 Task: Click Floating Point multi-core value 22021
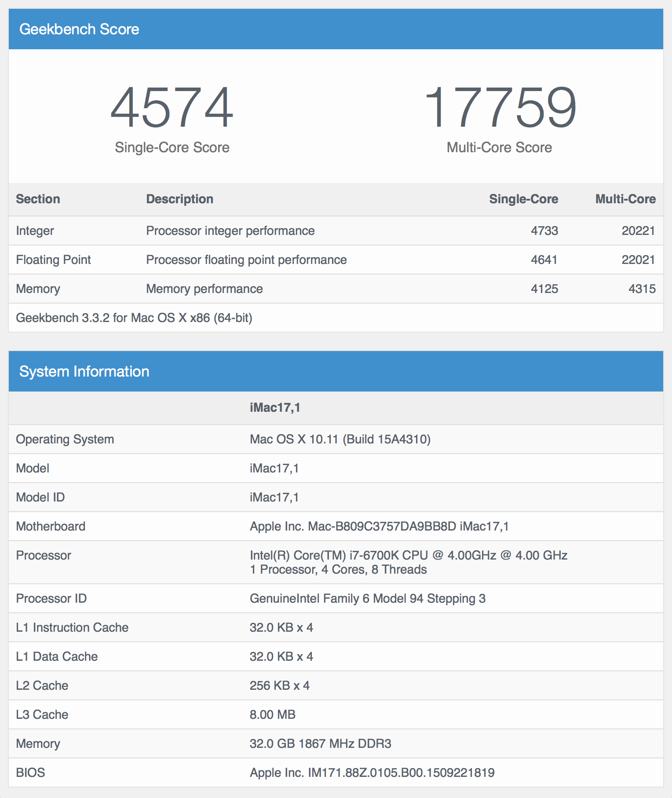click(x=638, y=260)
